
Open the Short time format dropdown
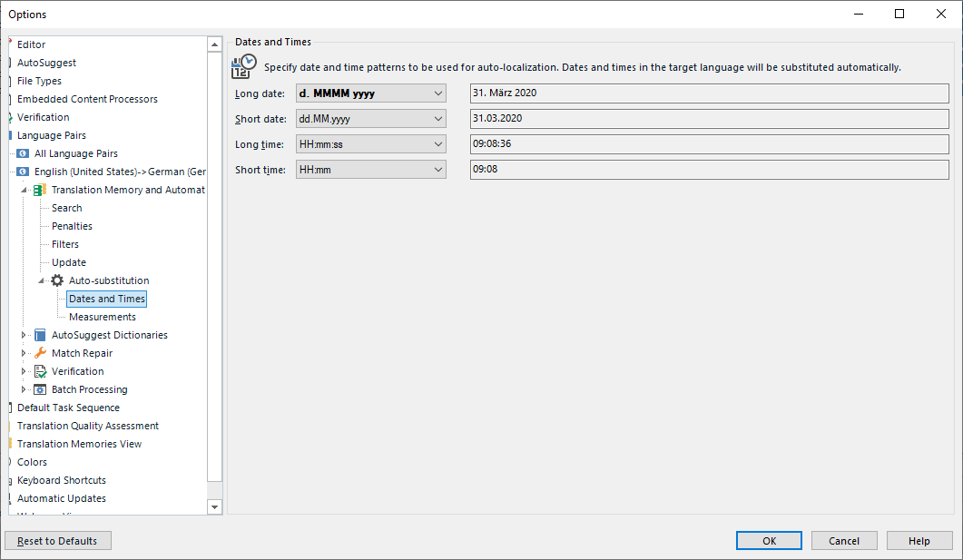[438, 169]
